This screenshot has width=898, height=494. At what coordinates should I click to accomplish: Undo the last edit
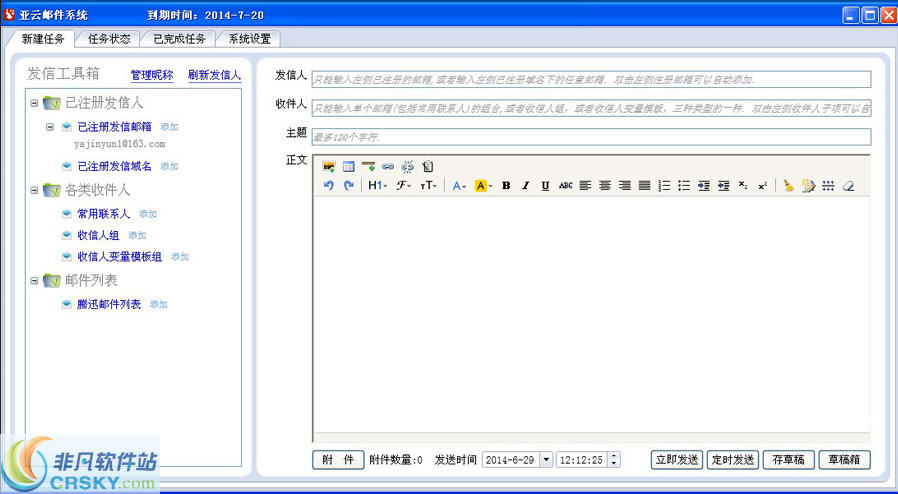pos(329,185)
